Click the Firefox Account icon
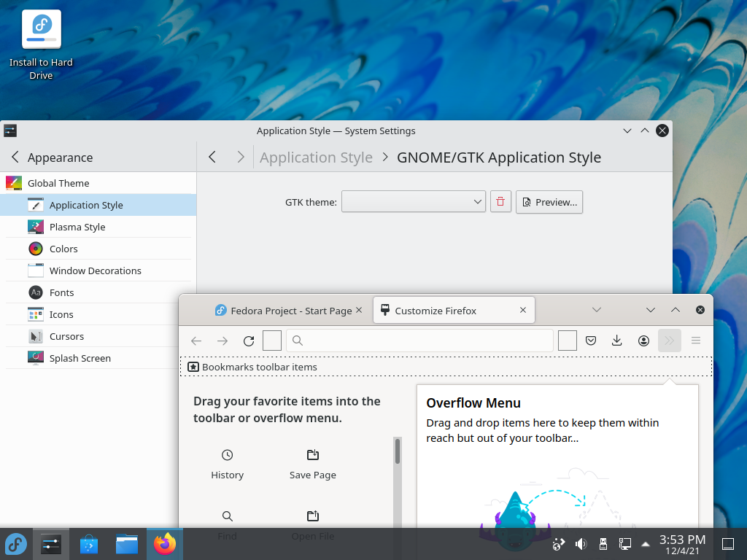The height and width of the screenshot is (560, 747). (643, 341)
